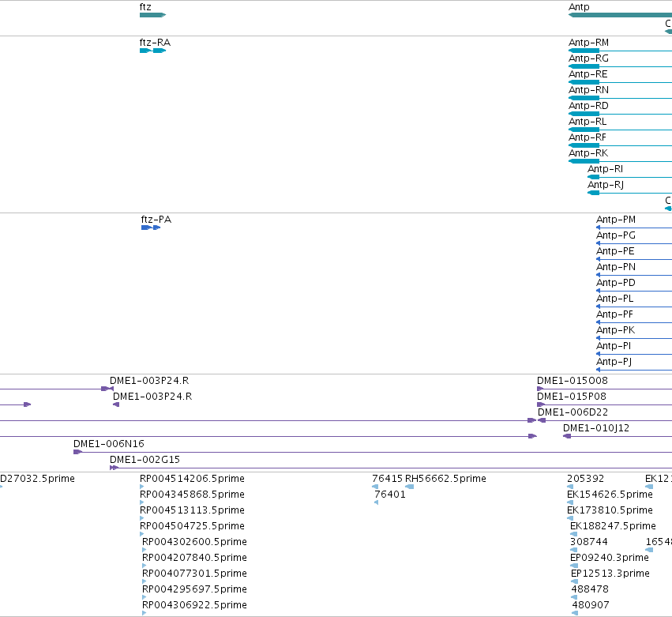Select the 488478 insertion label
The height and width of the screenshot is (617, 672).
tap(590, 589)
